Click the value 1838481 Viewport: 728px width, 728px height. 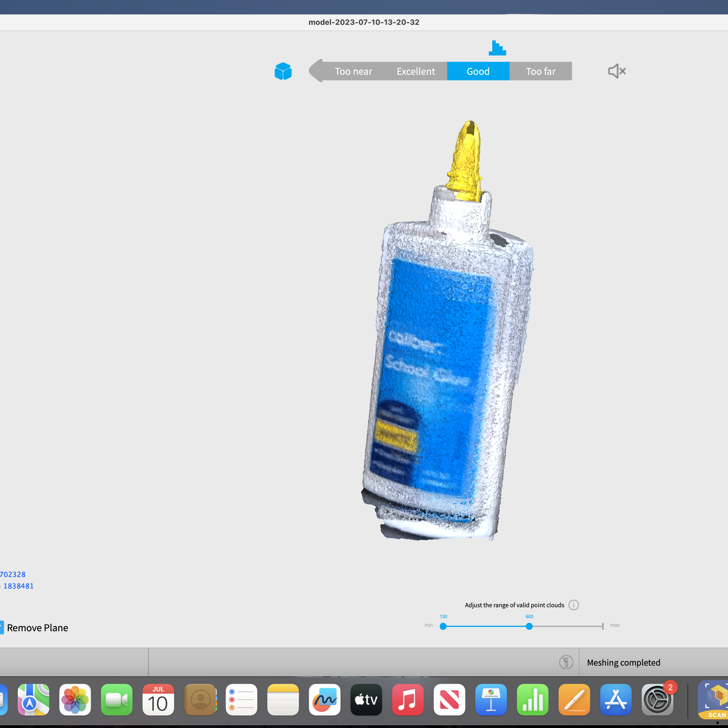18,586
